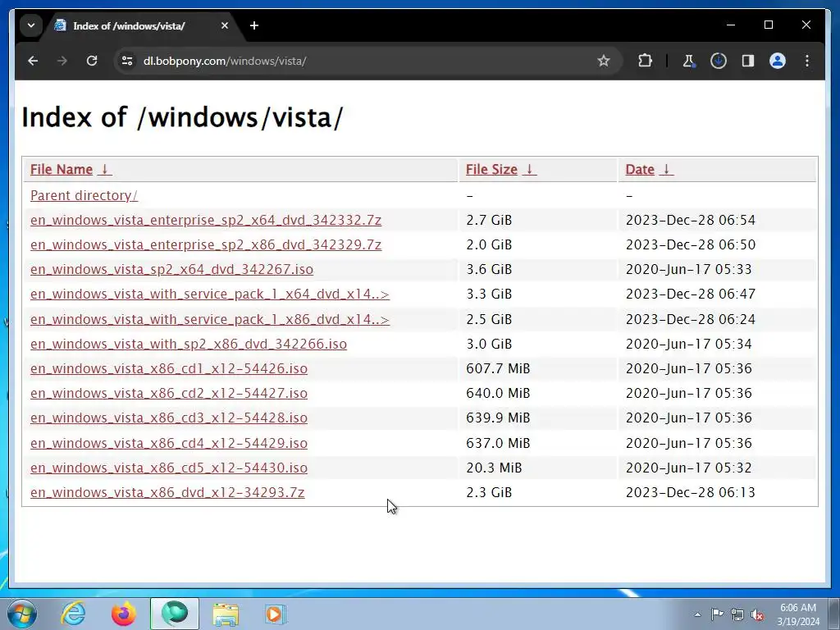The image size is (840, 630).
Task: Click the forward navigation arrow
Action: pos(62,61)
